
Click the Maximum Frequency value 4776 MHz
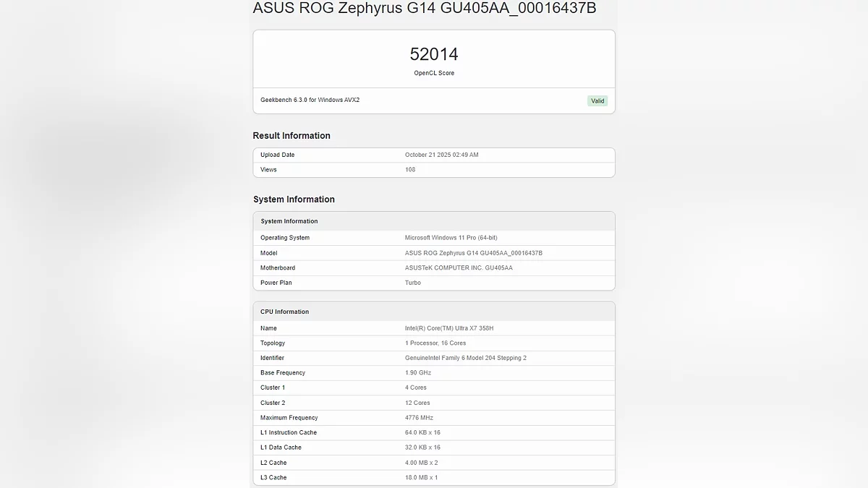click(x=419, y=418)
